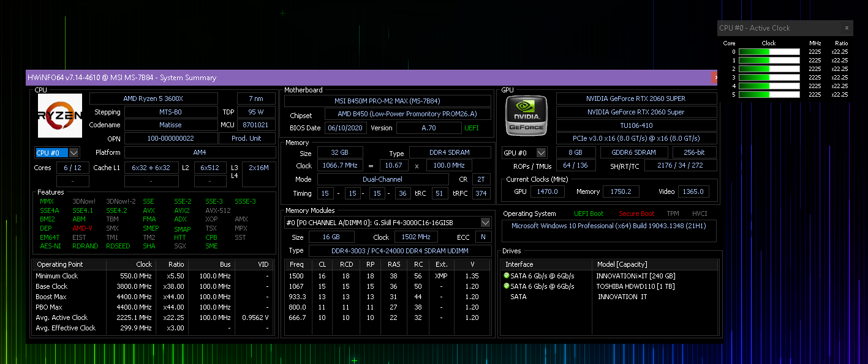Click the Matisse codename field
This screenshot has width=868, height=364.
point(170,125)
